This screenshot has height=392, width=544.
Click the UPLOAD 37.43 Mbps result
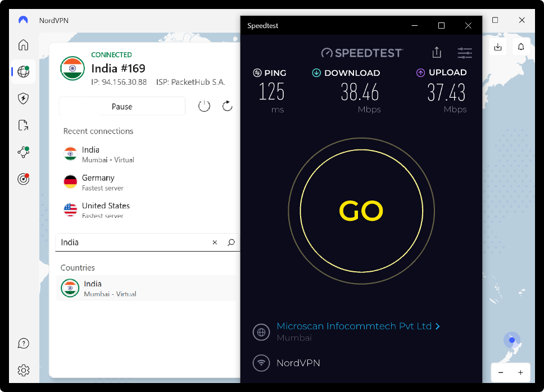coord(447,92)
